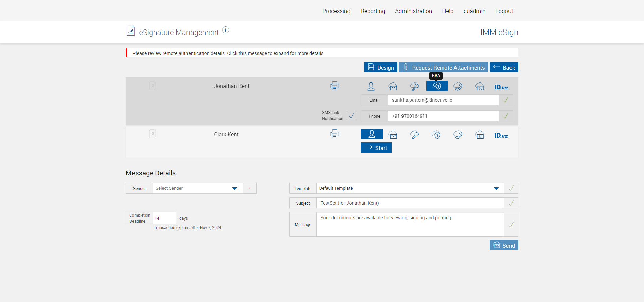Click Request Remote Attachments button
This screenshot has width=644, height=302.
click(x=444, y=67)
